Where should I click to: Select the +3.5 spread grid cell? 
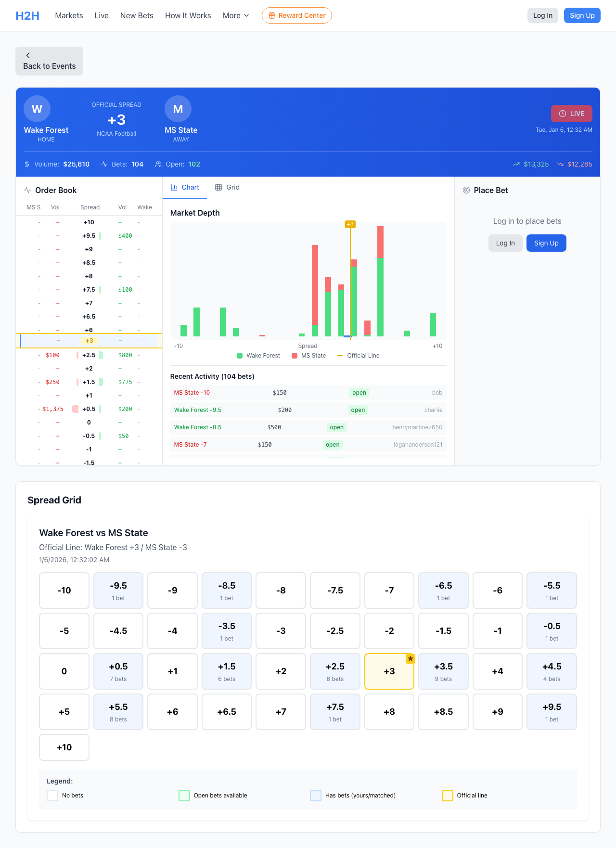pos(443,671)
